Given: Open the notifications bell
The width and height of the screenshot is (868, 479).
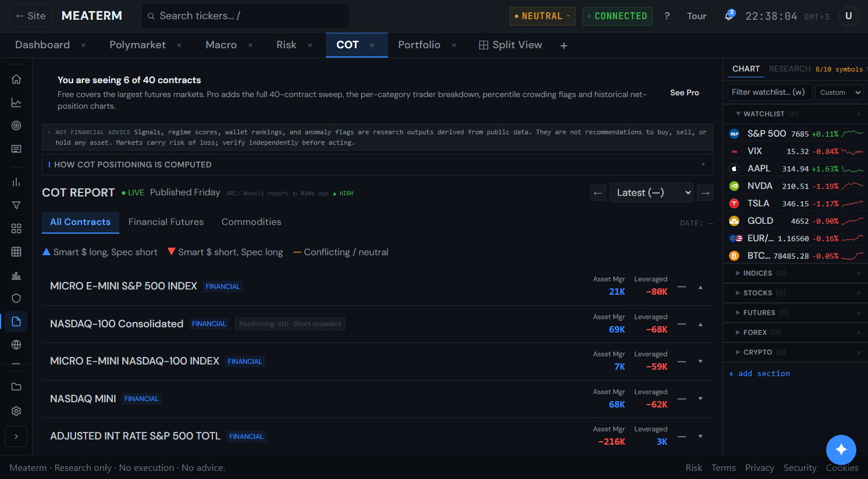Looking at the screenshot, I should tap(728, 16).
